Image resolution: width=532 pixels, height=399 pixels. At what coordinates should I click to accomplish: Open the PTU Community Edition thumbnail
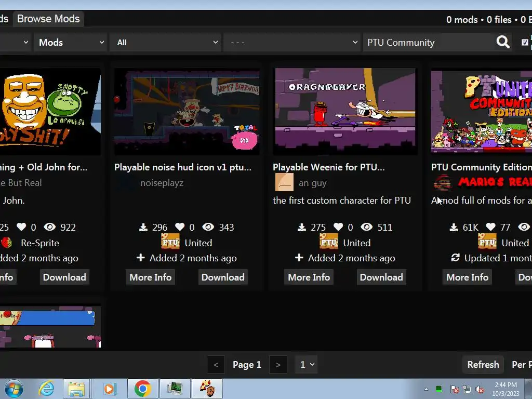click(482, 111)
